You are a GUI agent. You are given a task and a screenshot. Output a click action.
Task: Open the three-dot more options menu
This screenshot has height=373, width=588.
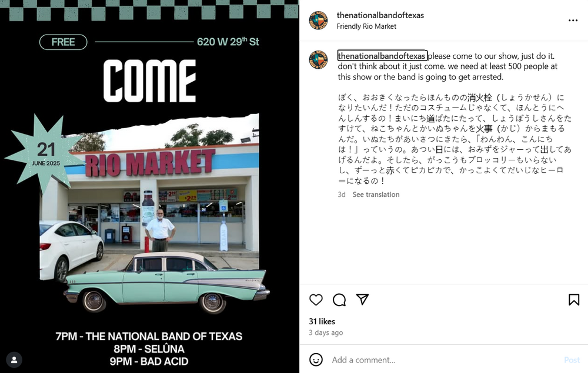pyautogui.click(x=573, y=21)
